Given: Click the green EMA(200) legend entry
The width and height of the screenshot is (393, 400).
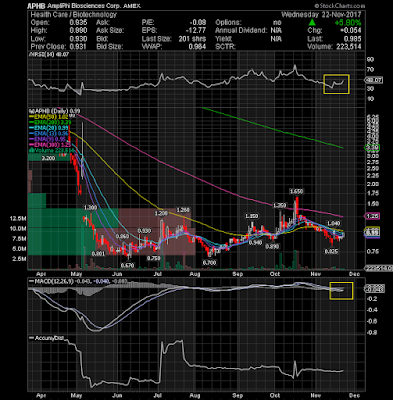Looking at the screenshot, I should 50,122.
